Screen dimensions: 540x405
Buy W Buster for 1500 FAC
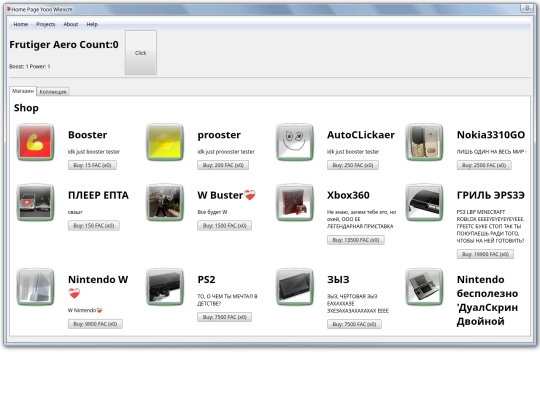click(x=225, y=226)
